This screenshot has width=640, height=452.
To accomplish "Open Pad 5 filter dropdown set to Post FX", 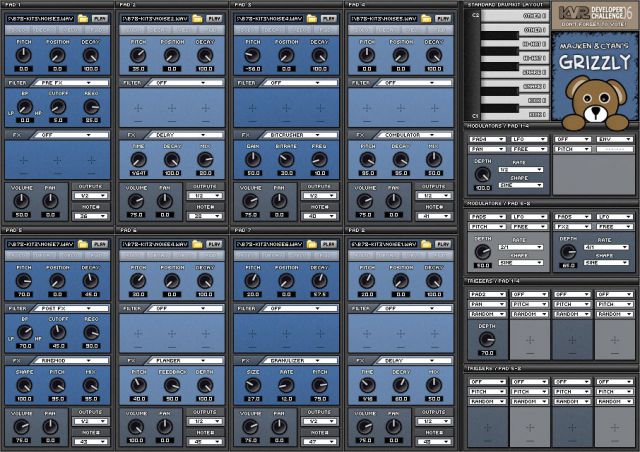I will point(69,309).
